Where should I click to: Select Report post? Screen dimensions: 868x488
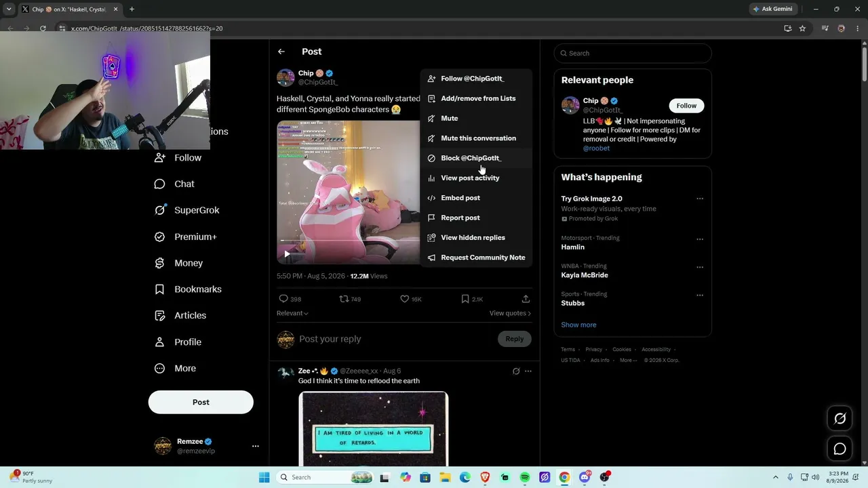476,218
